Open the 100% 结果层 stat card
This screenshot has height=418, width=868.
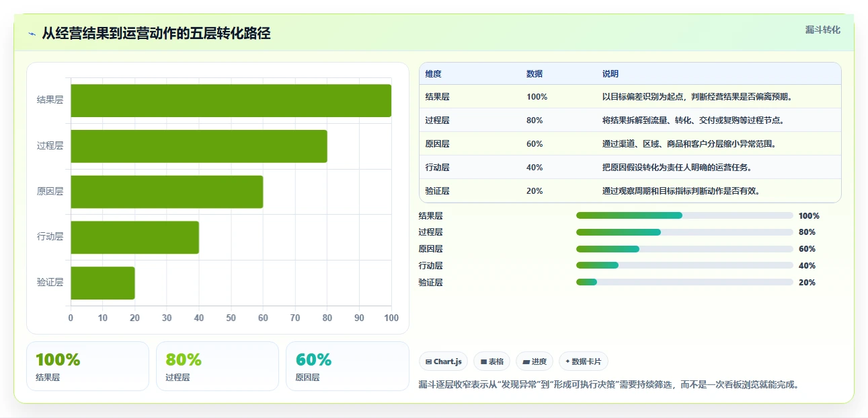coord(87,366)
